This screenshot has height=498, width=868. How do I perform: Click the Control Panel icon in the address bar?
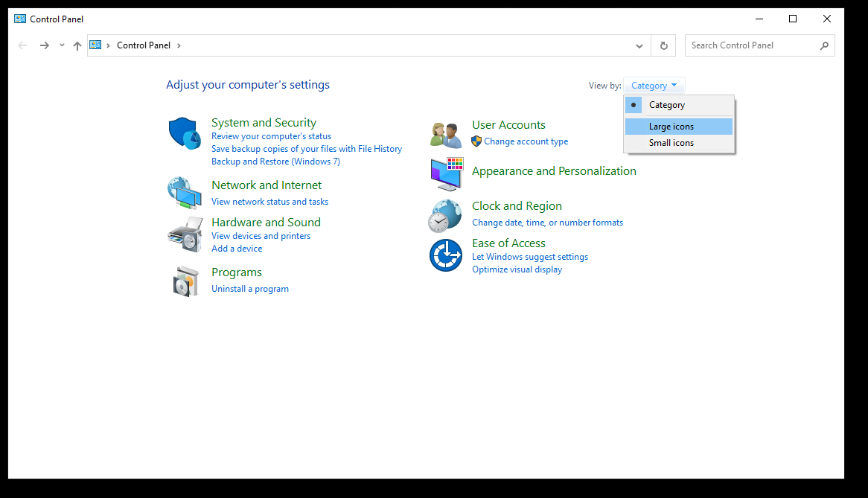click(95, 45)
